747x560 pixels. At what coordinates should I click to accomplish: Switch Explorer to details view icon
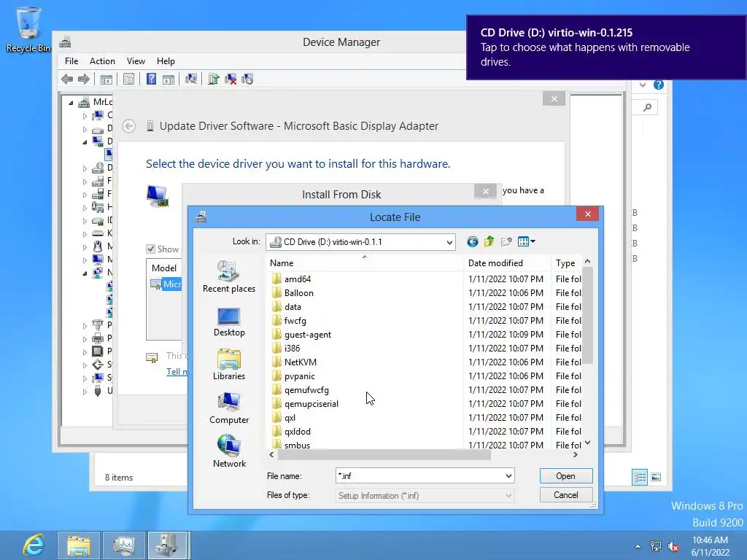pyautogui.click(x=640, y=477)
